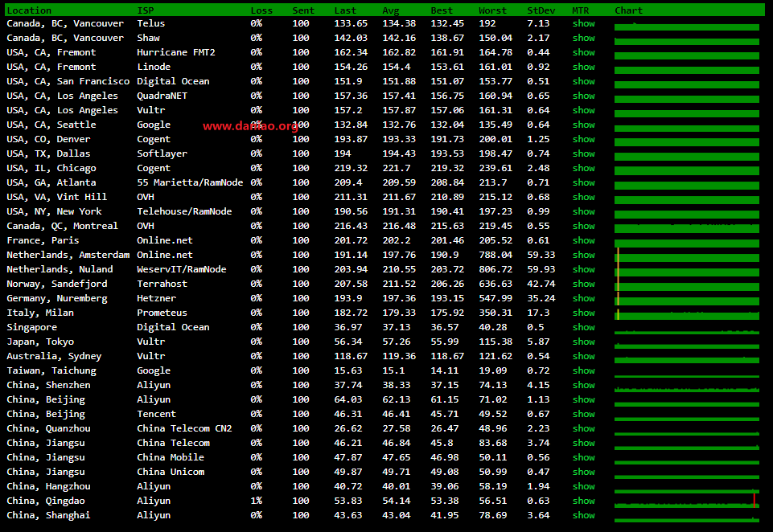773x532 pixels.
Task: Select the Avg column header
Action: (391, 10)
